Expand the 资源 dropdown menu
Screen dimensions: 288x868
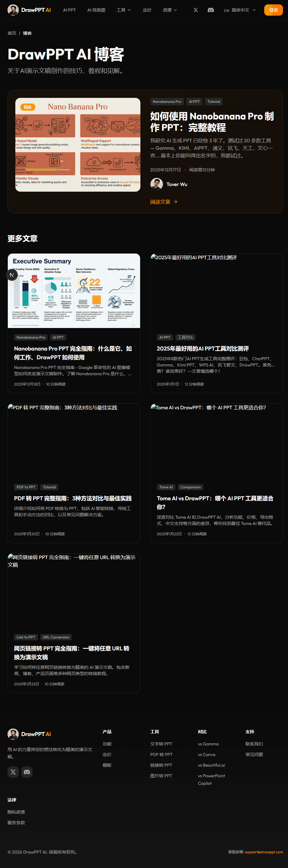point(170,10)
